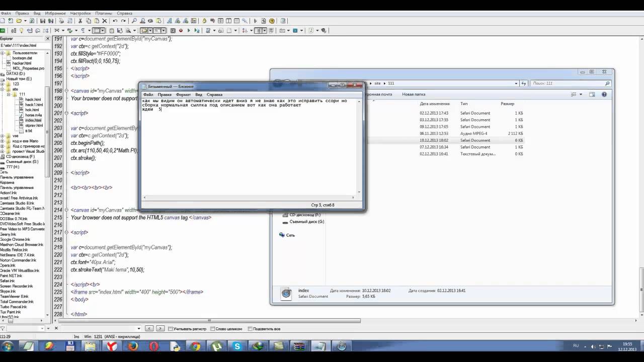Open Google Chrome from the taskbar
Image resolution: width=644 pixels, height=362 pixels.
point(195,346)
